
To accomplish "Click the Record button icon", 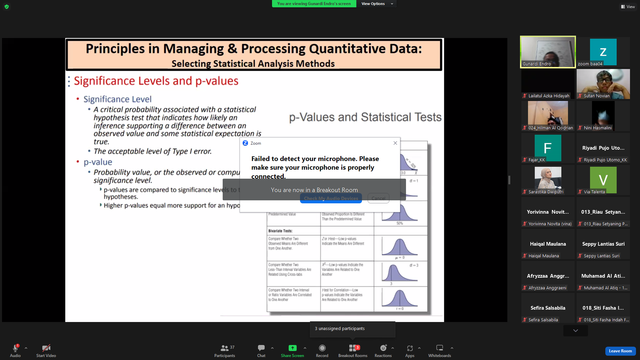I will 322,348.
